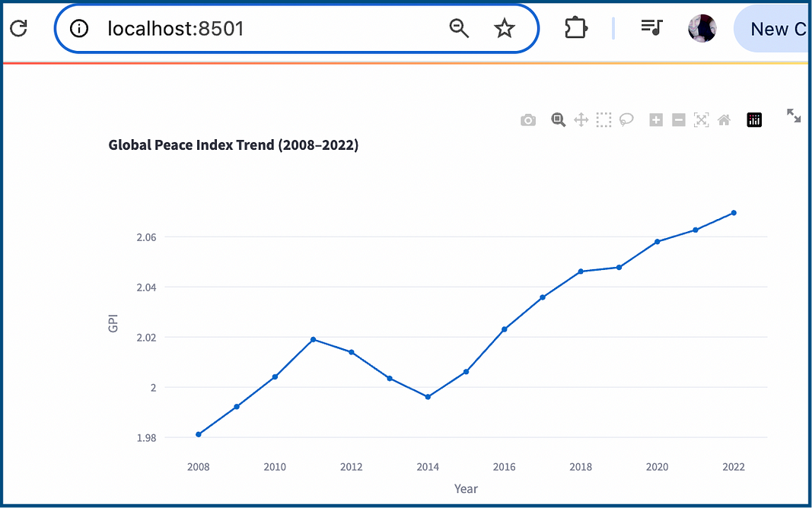Click the 2.04 y-axis label
This screenshot has height=508, width=812.
146,287
